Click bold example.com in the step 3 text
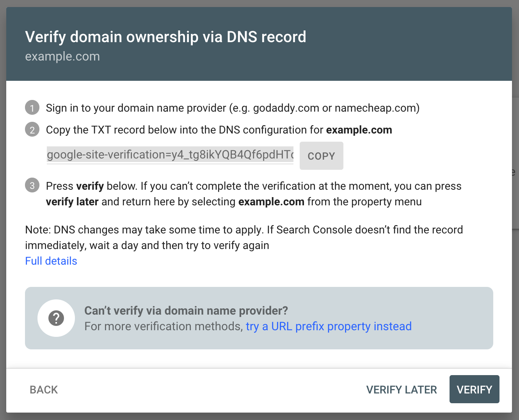Image resolution: width=519 pixels, height=420 pixels. point(271,202)
